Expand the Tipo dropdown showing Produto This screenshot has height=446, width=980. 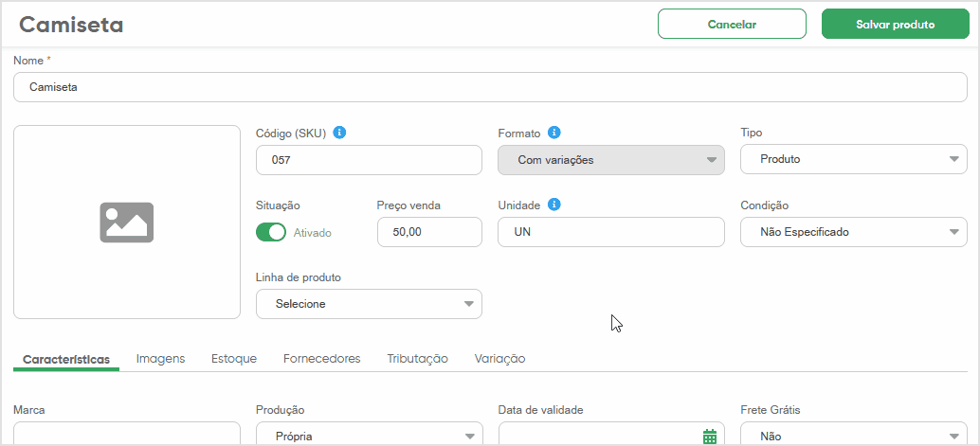pos(854,159)
